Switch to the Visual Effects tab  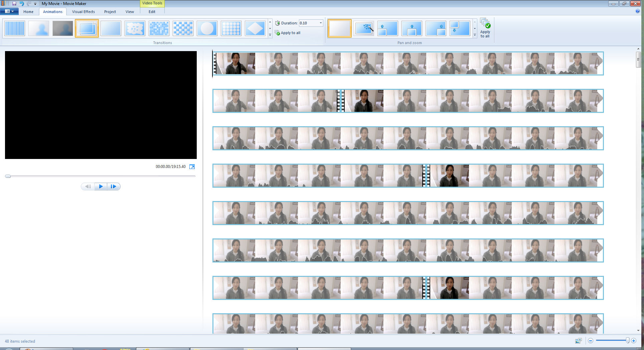pos(83,12)
